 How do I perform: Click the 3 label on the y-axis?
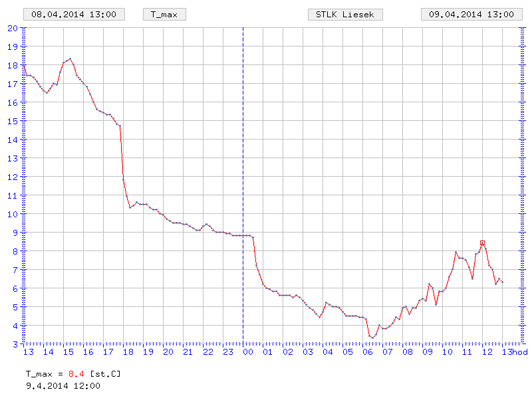point(15,344)
